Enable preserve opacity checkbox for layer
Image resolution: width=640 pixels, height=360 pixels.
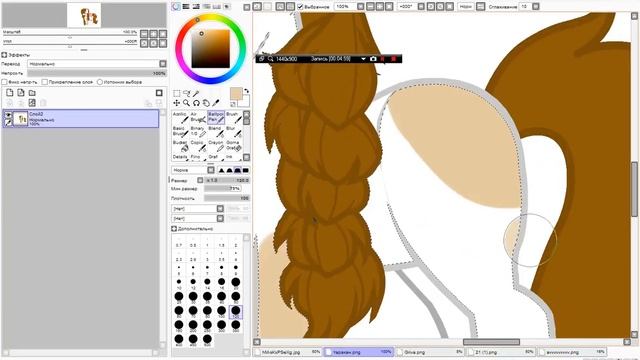click(x=4, y=82)
